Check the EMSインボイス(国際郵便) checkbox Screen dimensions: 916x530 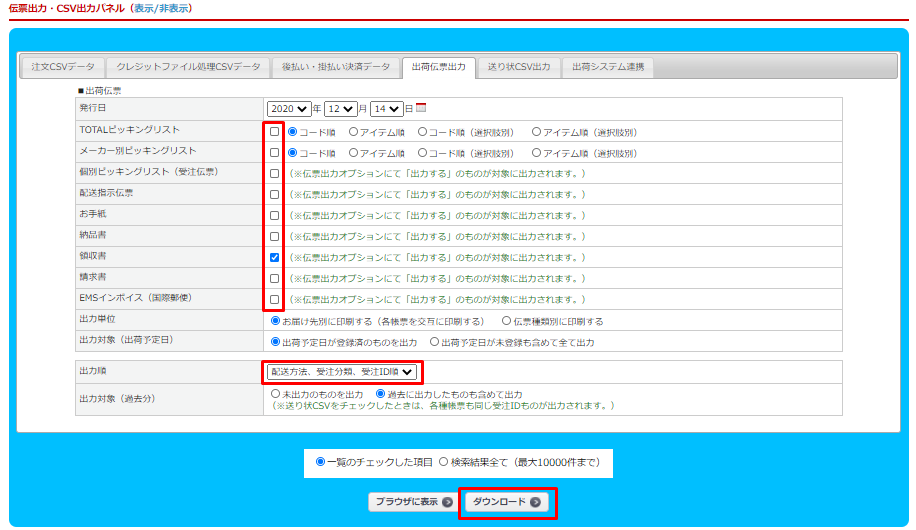(x=274, y=300)
